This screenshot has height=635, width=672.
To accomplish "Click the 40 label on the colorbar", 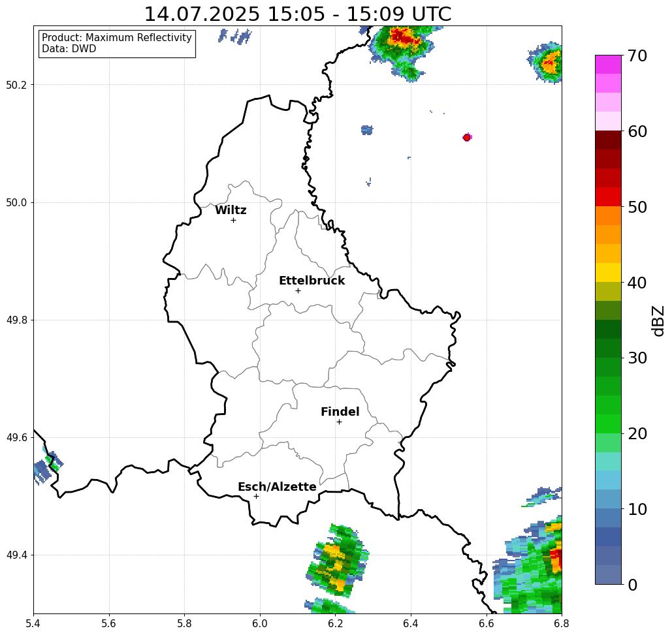I will [637, 283].
